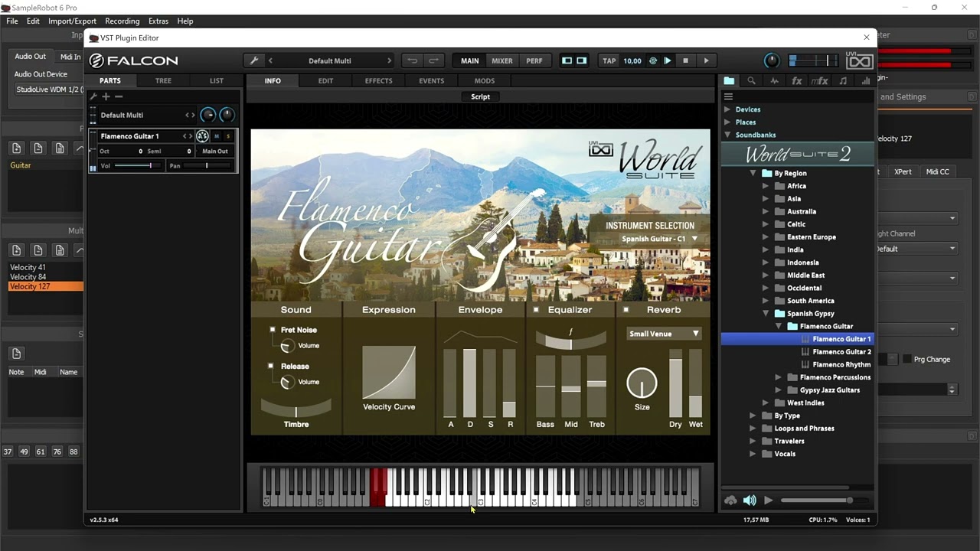
Task: Switch to the EDIT tab
Action: 325,80
